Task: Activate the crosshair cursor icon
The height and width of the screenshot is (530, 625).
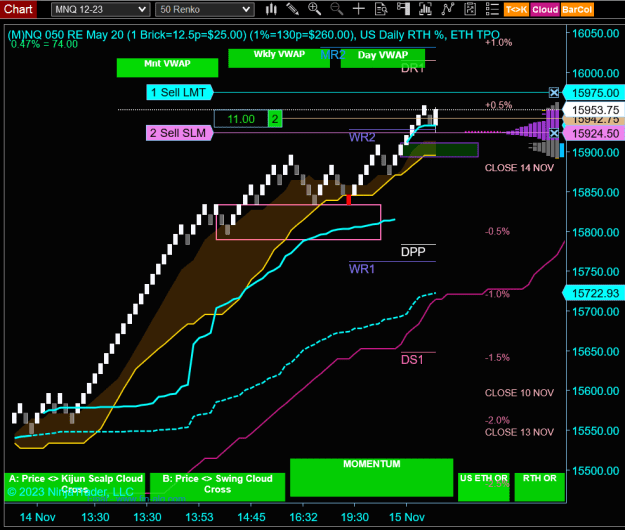Action: tap(359, 9)
